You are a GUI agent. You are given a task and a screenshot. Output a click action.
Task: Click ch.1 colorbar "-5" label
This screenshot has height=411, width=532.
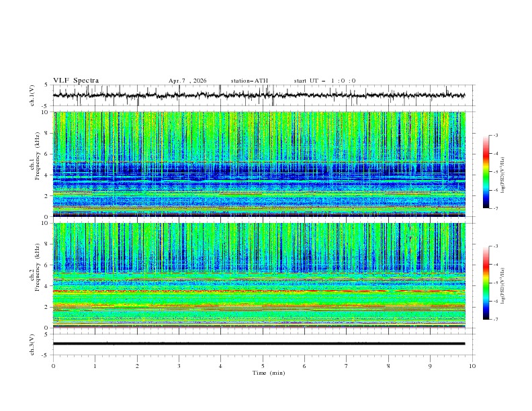[x=496, y=172]
